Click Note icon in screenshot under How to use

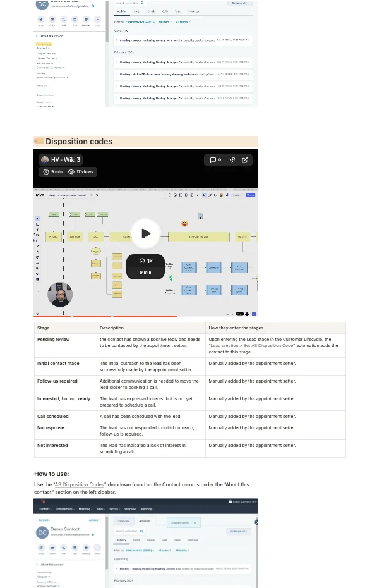tap(41, 548)
